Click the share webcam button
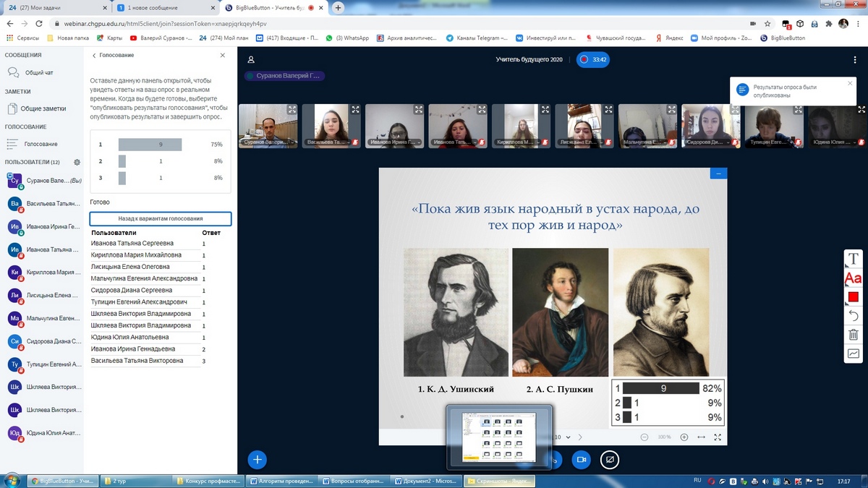Image resolution: width=868 pixels, height=488 pixels. coord(581,459)
